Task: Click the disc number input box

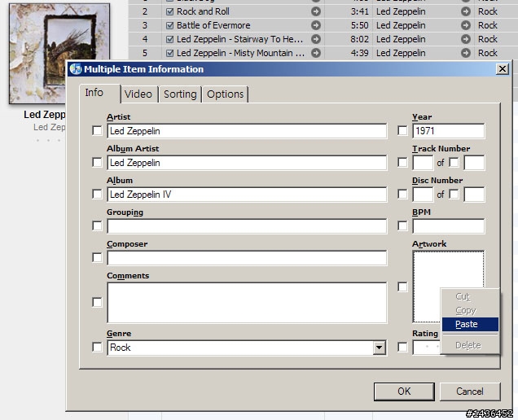Action: point(423,195)
